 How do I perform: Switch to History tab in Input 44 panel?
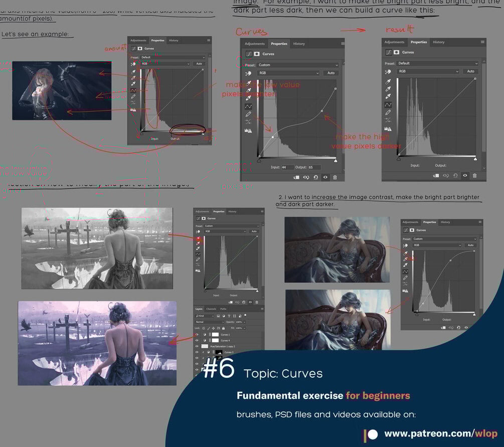pyautogui.click(x=299, y=44)
